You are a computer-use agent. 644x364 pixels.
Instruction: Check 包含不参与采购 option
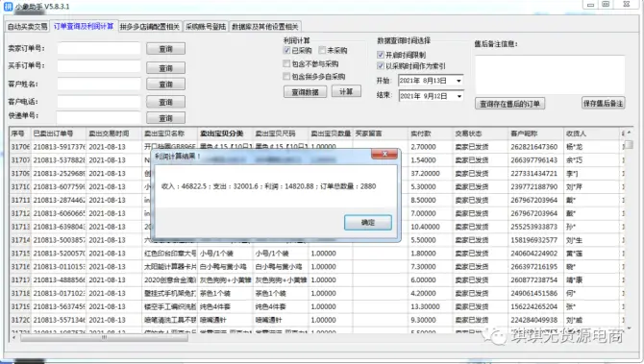[x=286, y=63]
